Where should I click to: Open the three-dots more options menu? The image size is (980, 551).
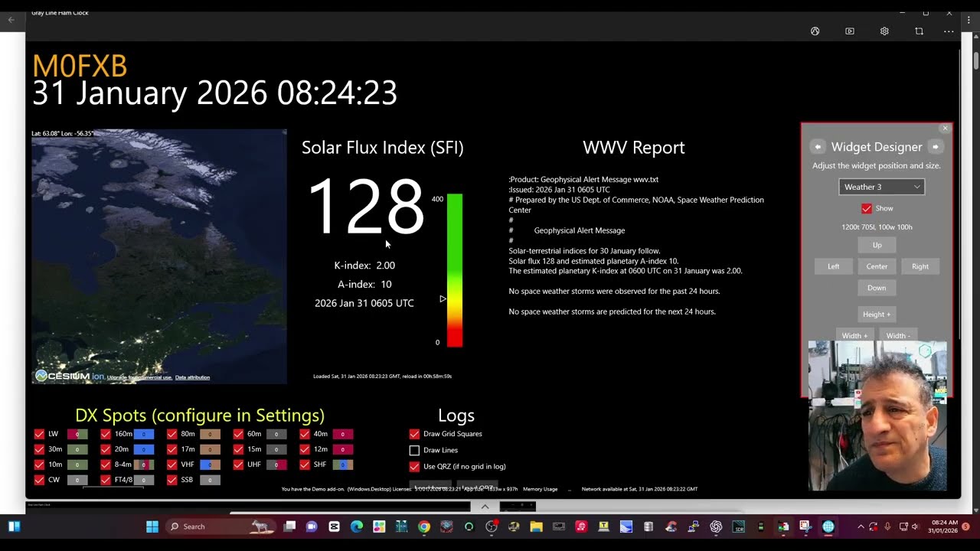tap(949, 31)
